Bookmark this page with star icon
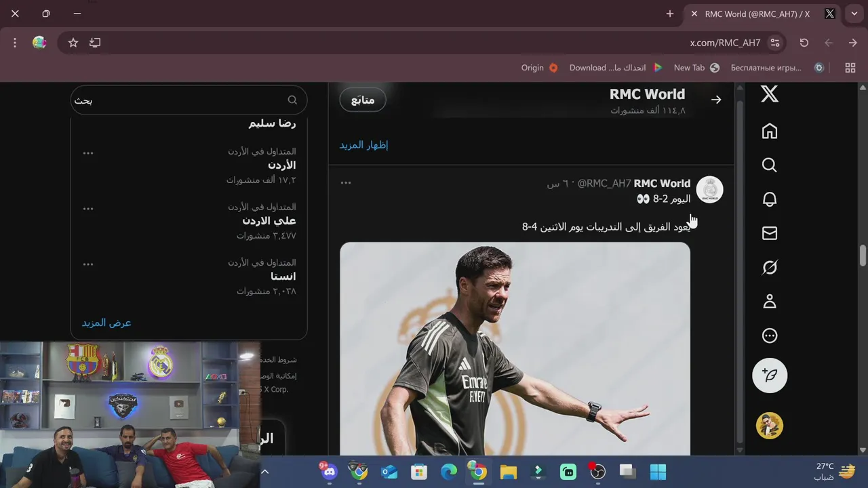 [x=73, y=43]
